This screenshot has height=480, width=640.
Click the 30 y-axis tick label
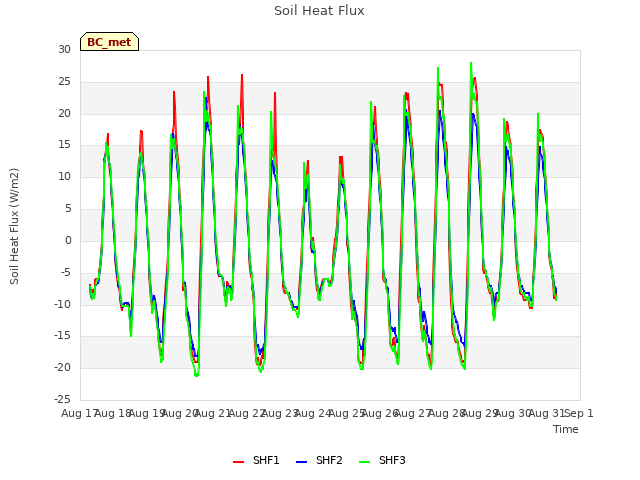[x=64, y=49]
